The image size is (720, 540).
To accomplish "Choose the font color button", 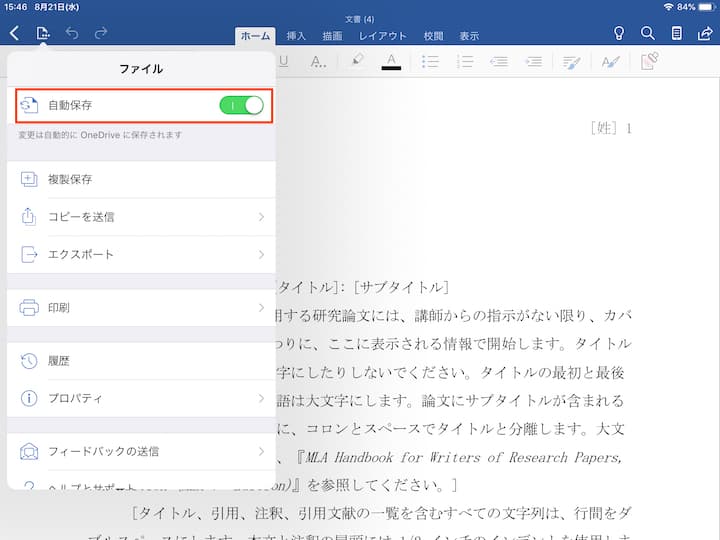I will point(391,62).
